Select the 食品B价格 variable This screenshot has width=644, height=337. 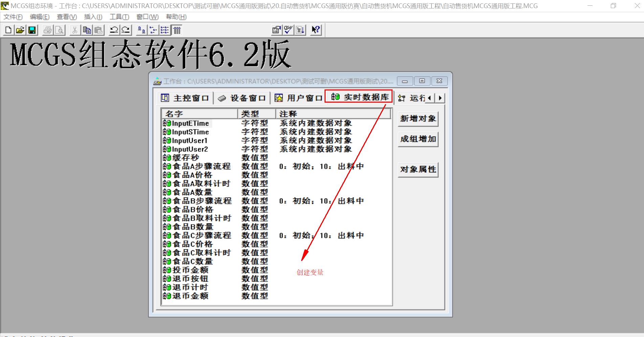188,210
